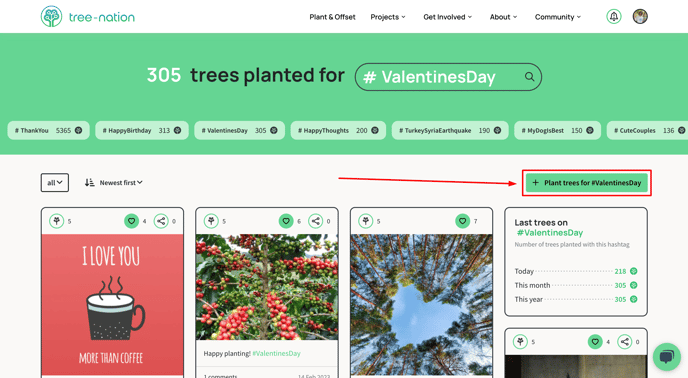Click the Today 218 count
The width and height of the screenshot is (688, 378).
[620, 271]
